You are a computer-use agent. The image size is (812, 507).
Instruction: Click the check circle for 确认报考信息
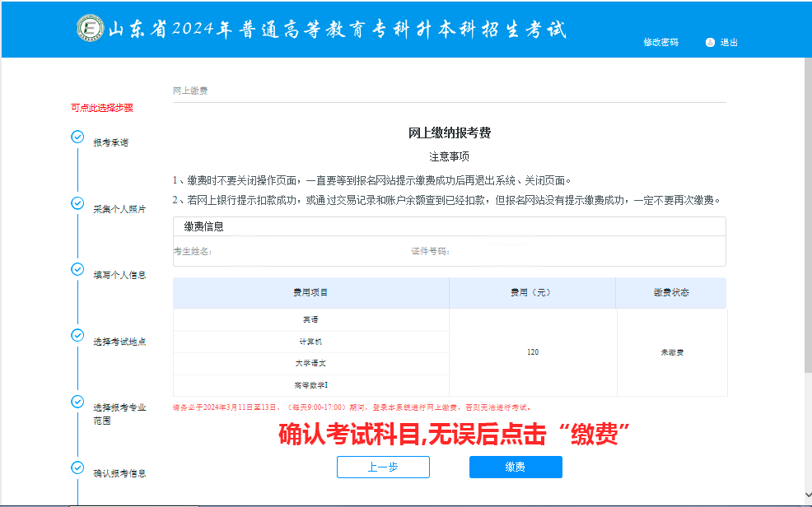(x=77, y=467)
